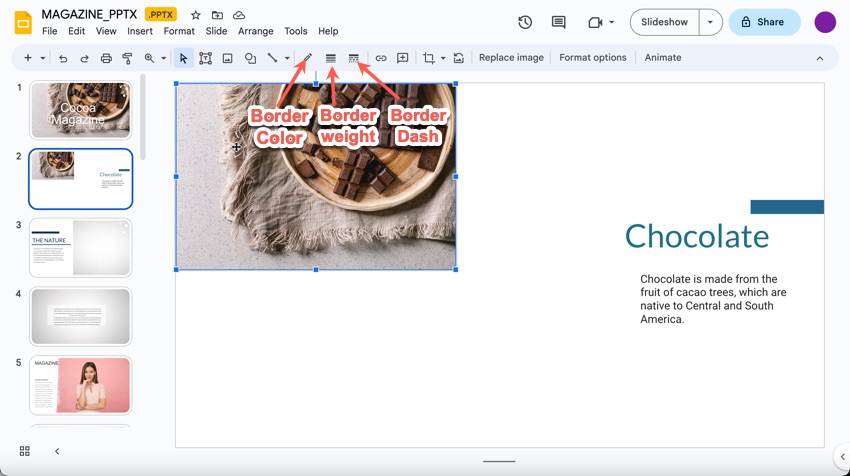Open the Edit menu
This screenshot has height=476, width=850.
pos(76,31)
